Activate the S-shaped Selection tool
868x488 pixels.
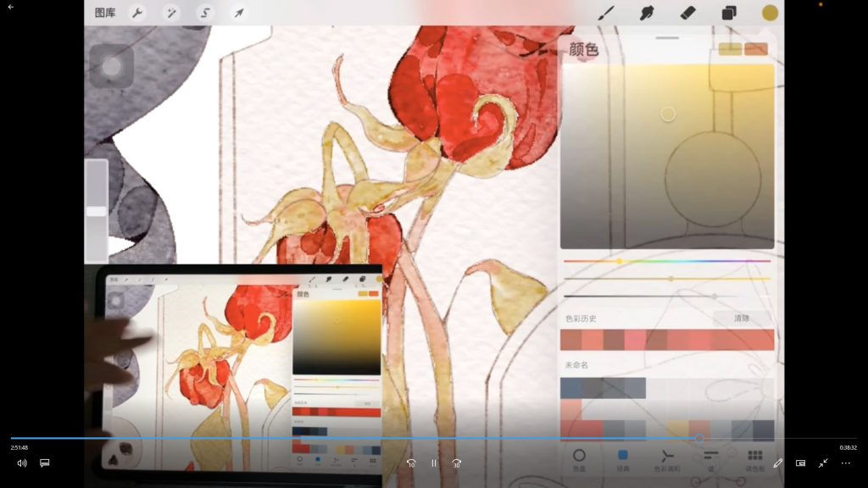[x=205, y=13]
